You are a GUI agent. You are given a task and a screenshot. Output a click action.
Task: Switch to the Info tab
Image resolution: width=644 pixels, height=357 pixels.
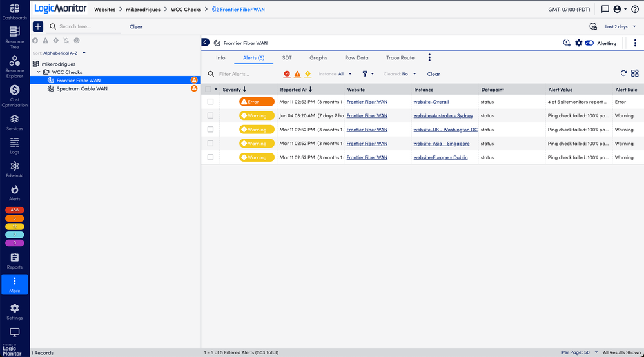(220, 58)
